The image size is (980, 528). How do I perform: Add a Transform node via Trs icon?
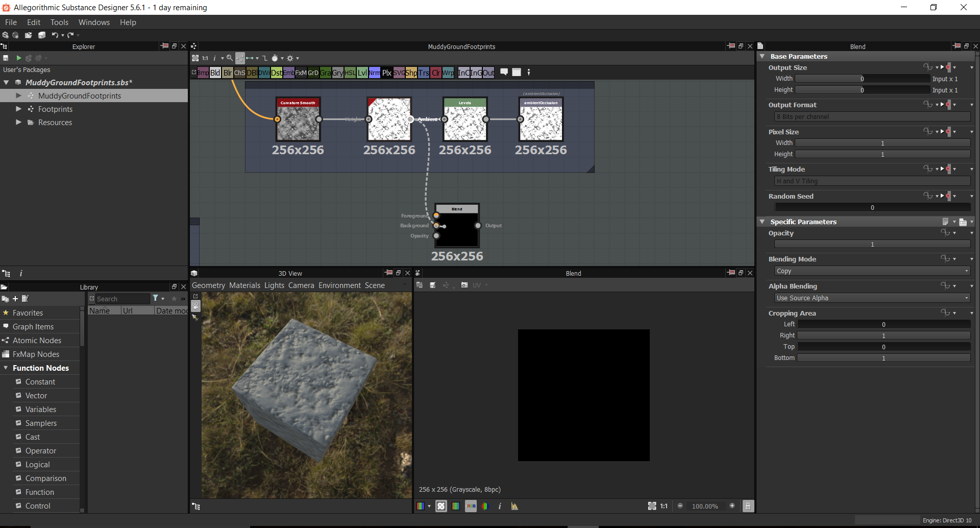tap(424, 73)
